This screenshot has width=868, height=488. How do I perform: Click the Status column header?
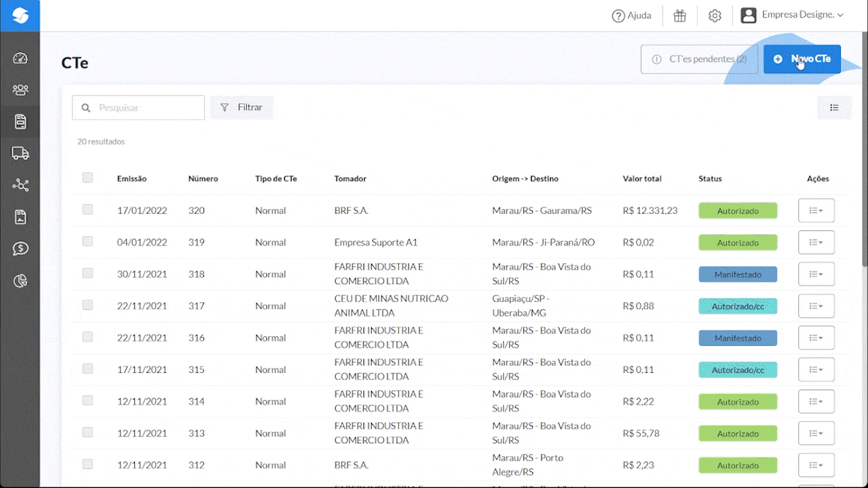click(x=710, y=179)
